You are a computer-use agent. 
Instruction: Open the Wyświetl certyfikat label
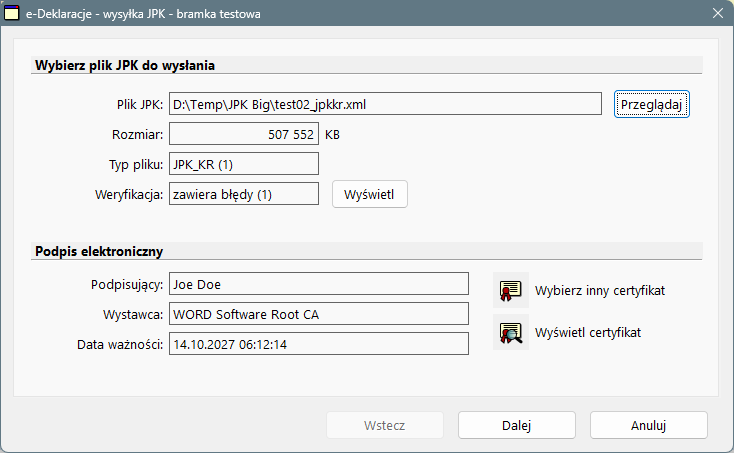coord(588,333)
